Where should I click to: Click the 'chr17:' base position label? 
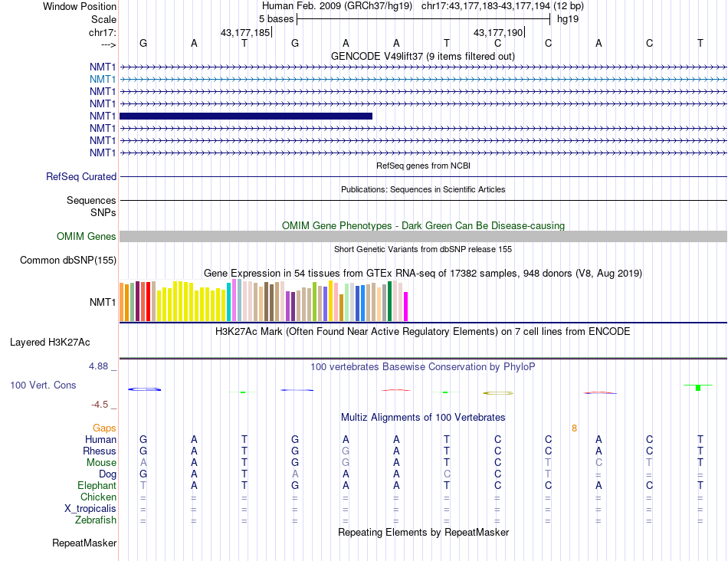click(102, 32)
